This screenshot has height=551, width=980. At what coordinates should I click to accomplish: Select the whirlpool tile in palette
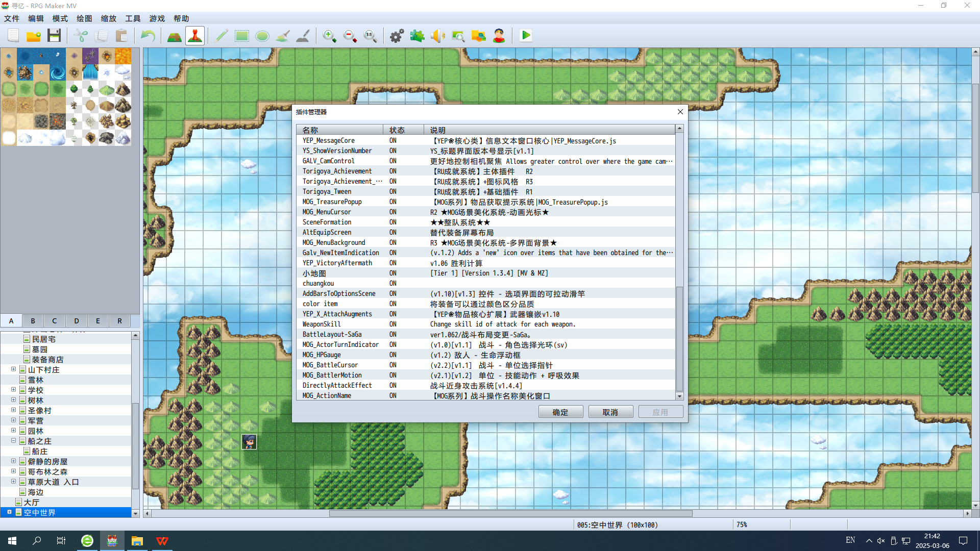pyautogui.click(x=58, y=72)
